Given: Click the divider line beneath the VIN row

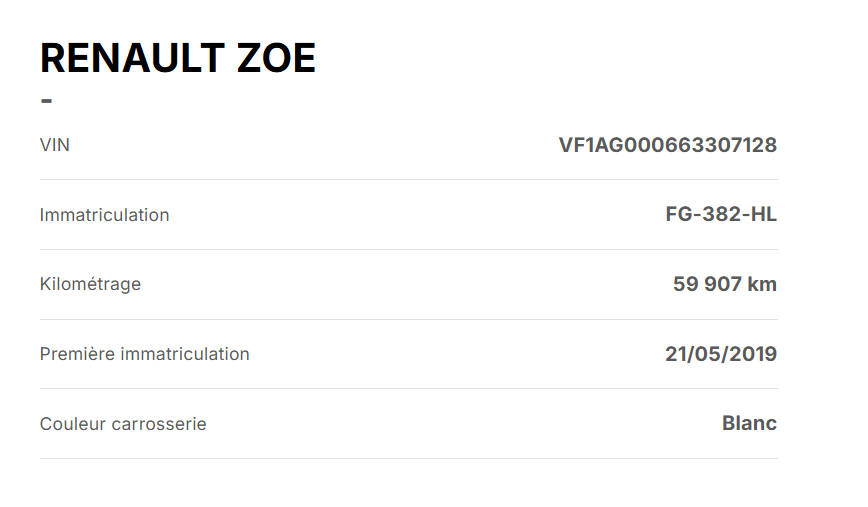Looking at the screenshot, I should (408, 180).
